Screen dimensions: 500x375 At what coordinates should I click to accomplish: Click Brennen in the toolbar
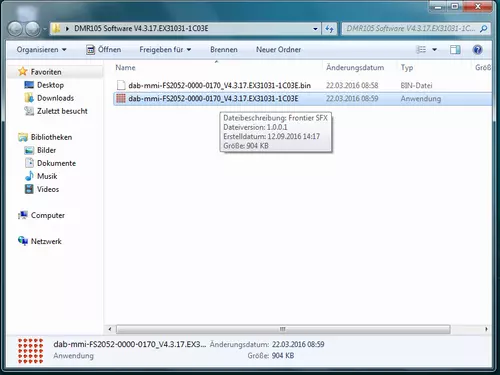click(224, 50)
